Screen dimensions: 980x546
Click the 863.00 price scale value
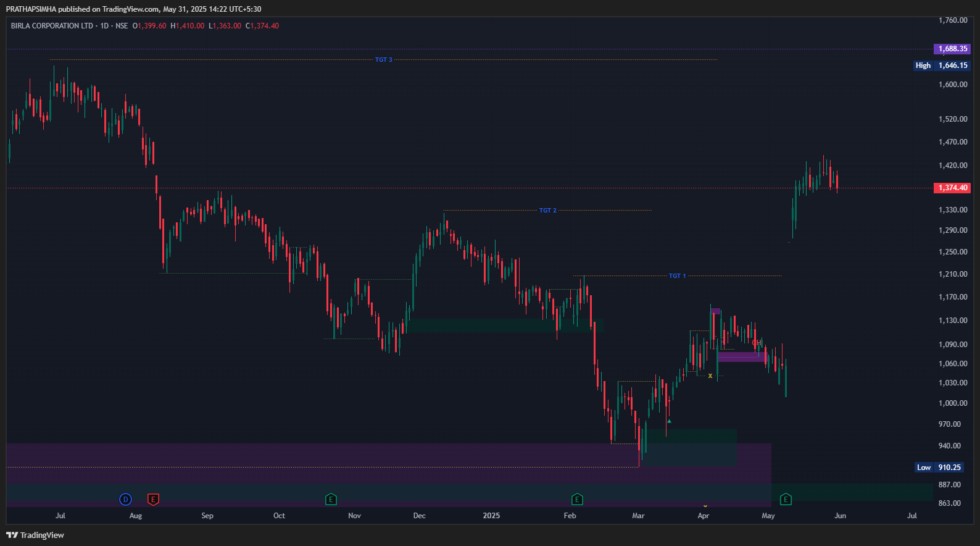950,503
